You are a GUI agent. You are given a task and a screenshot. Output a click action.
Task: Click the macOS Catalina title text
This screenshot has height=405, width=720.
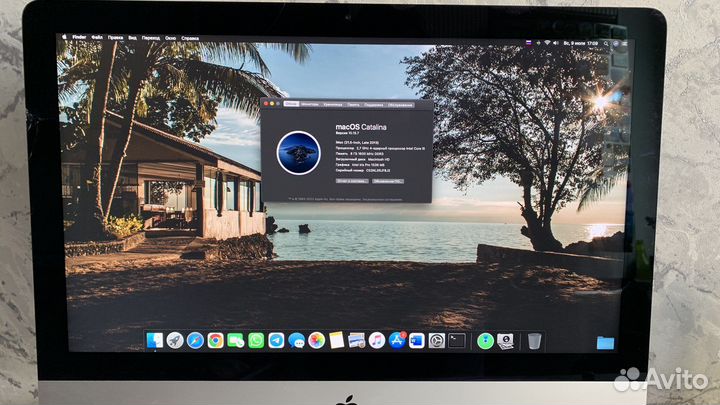361,127
